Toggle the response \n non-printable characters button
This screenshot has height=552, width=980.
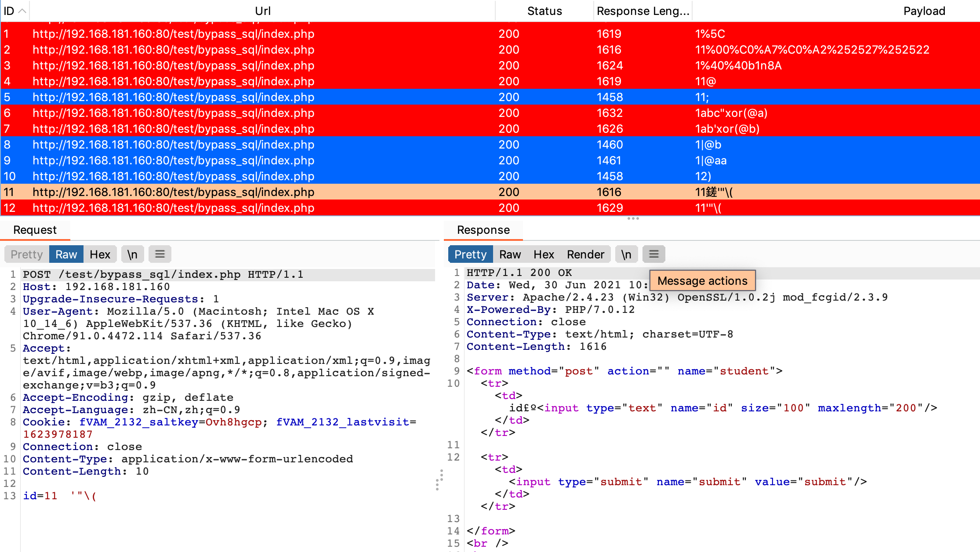pos(626,254)
